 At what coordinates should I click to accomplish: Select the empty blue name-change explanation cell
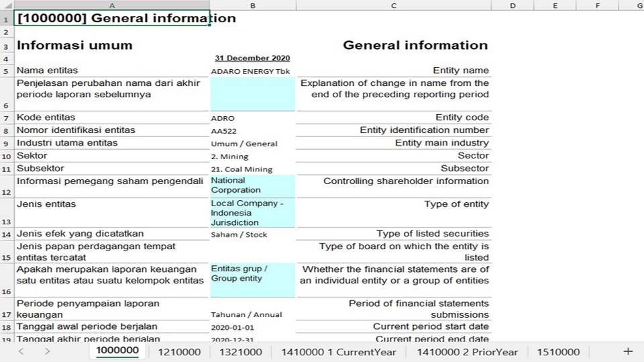point(253,94)
